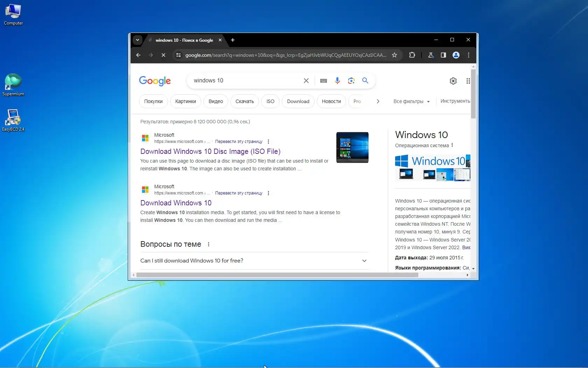The image size is (588, 368).
Task: Expand the 'Все фильтры' dropdown
Action: [x=412, y=101]
